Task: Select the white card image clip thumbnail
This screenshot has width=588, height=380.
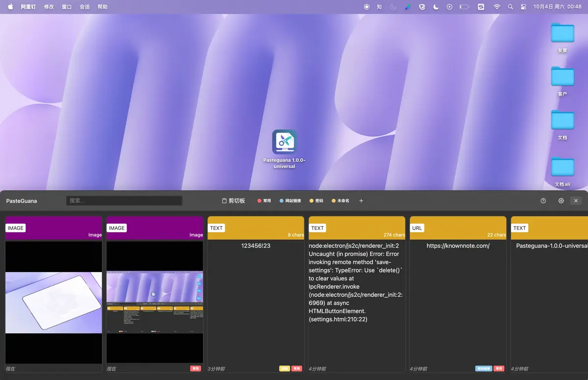Action: 53,303
